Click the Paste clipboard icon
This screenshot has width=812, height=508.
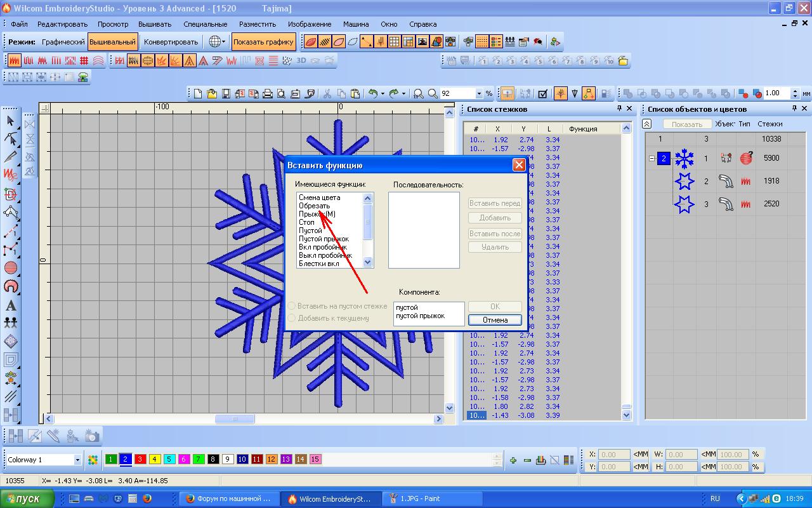click(355, 93)
